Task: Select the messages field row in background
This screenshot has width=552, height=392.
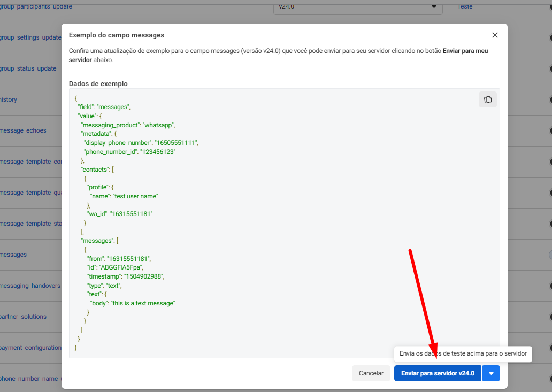Action: click(x=13, y=255)
